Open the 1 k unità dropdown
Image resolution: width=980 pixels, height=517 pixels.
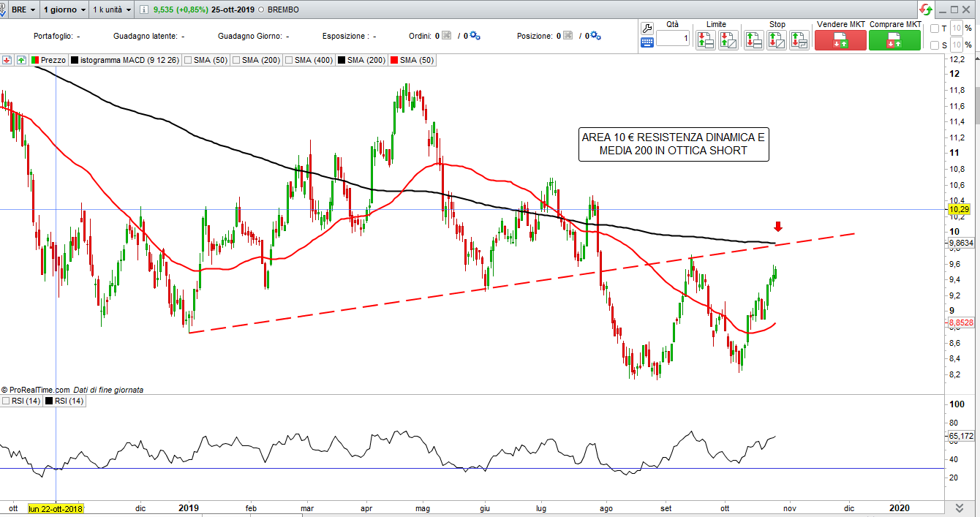113,10
